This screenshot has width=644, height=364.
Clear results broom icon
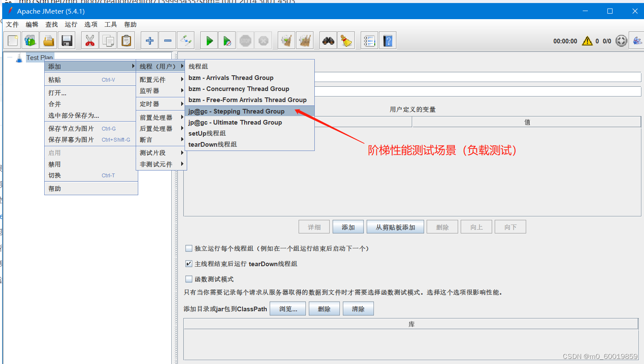coord(286,41)
